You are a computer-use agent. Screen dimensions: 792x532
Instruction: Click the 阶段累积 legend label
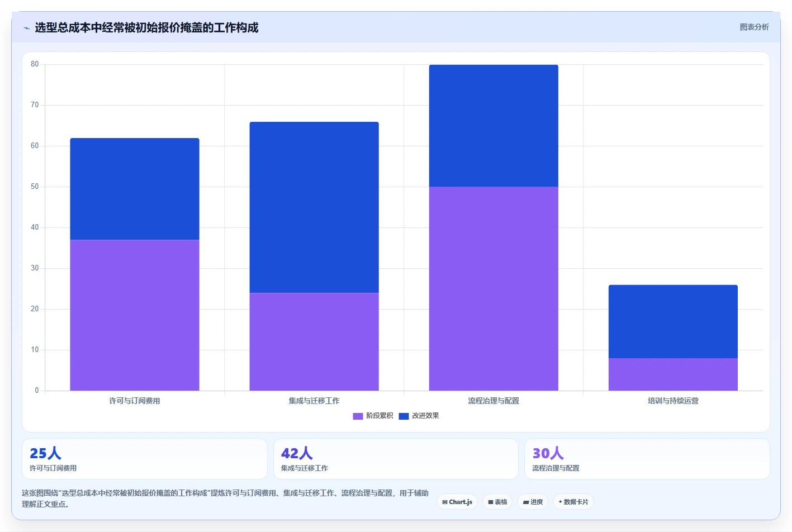[380, 416]
